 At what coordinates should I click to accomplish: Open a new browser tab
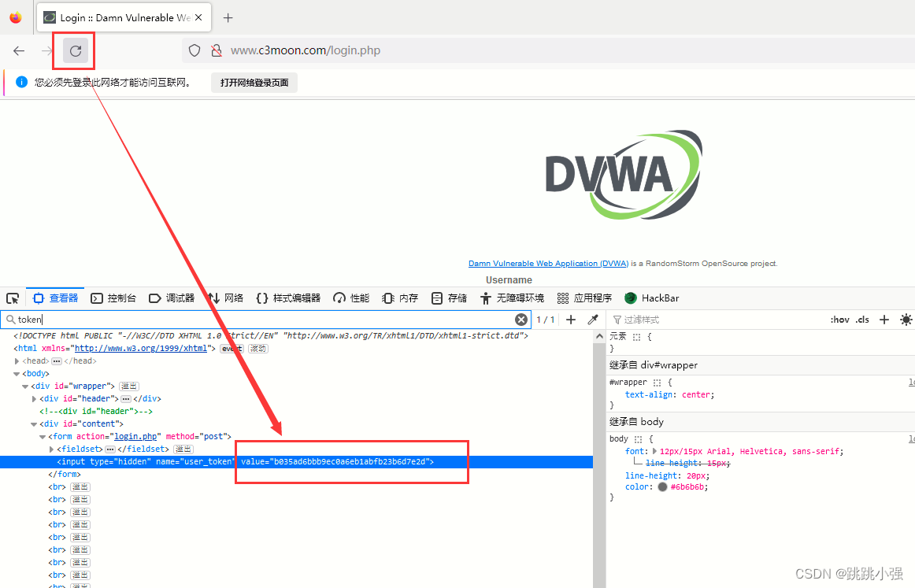[228, 18]
